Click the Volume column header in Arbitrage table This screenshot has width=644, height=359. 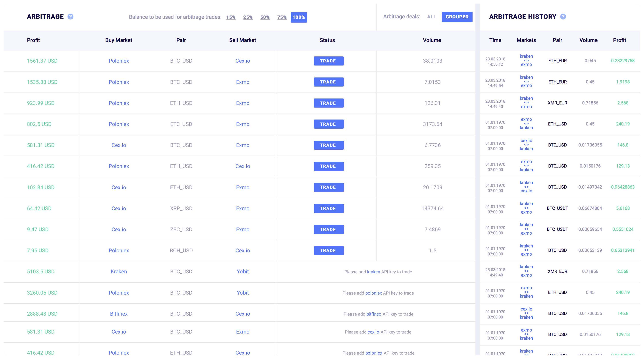432,40
